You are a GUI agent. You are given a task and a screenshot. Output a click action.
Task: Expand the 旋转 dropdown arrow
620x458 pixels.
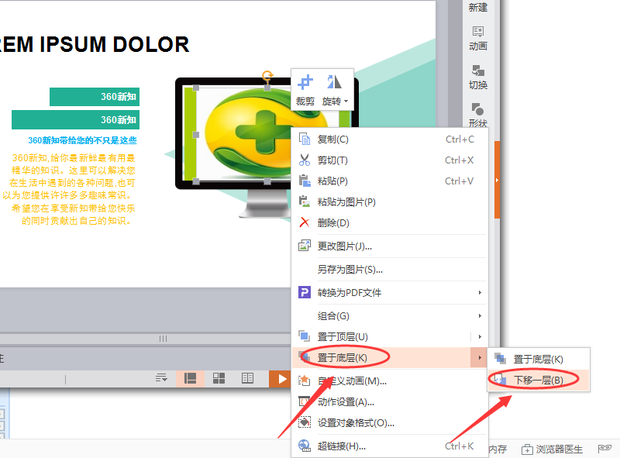pyautogui.click(x=346, y=102)
